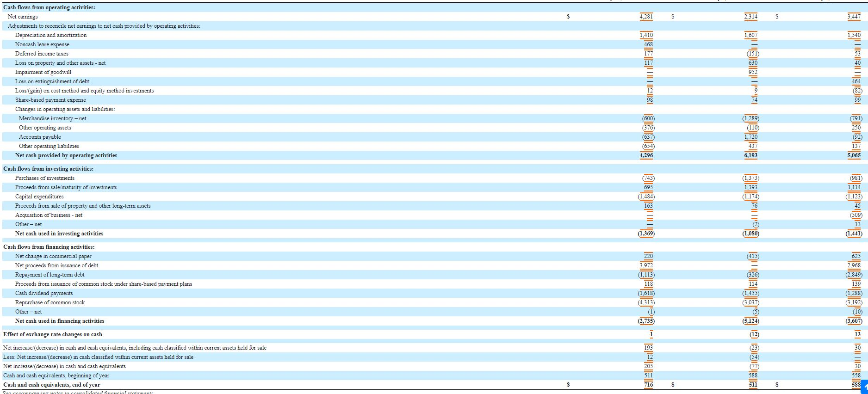
Task: Click loss on extinguishment value 464
Action: coord(856,81)
